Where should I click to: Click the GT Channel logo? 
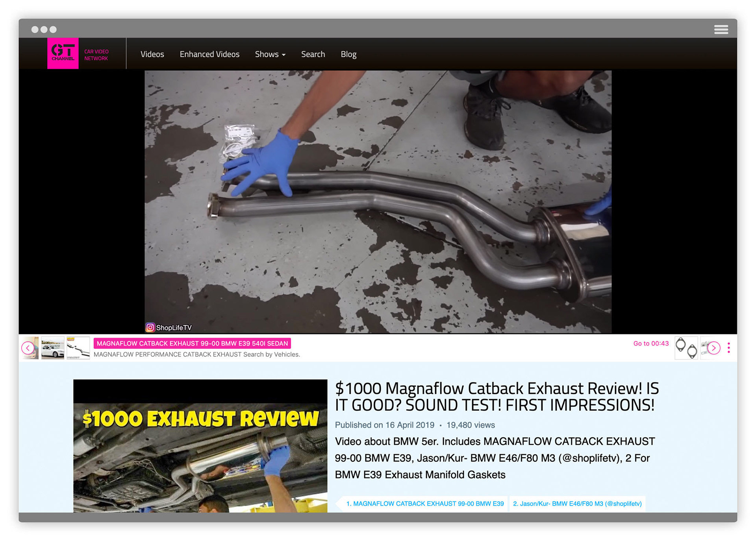click(63, 54)
